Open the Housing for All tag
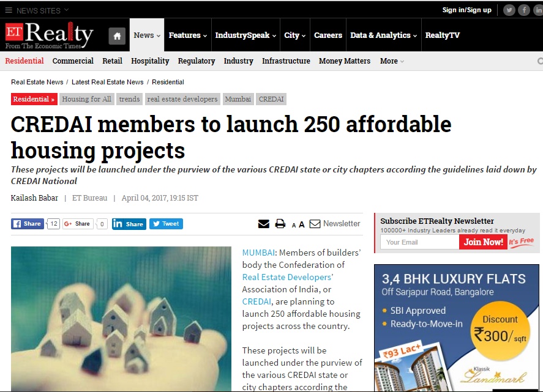Viewport: 543px width, 392px height. 86,99
